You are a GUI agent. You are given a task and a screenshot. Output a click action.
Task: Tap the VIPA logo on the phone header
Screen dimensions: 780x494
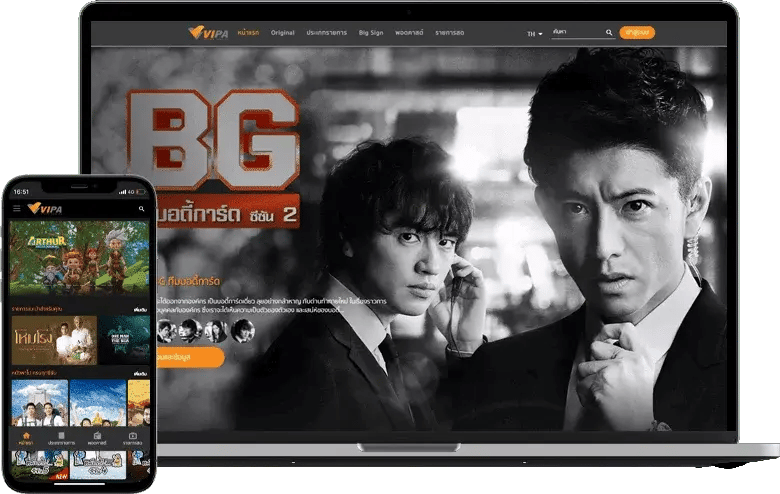tap(45, 208)
